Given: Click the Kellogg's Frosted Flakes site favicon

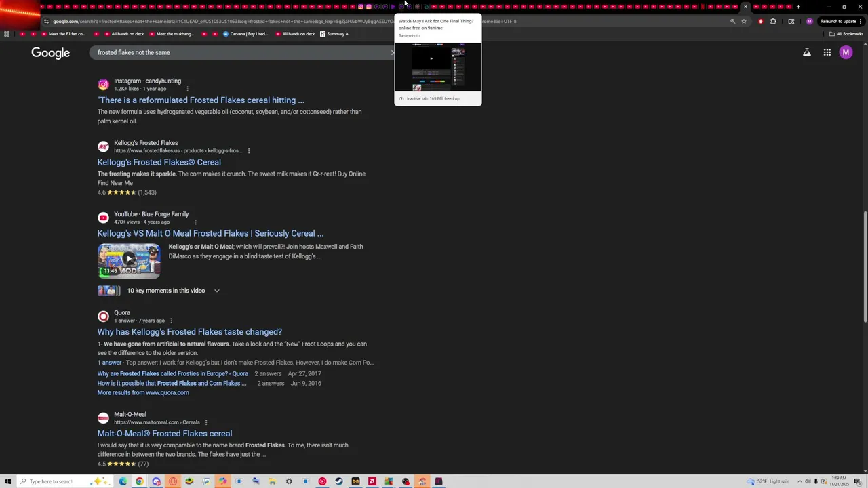Looking at the screenshot, I should pos(103,146).
